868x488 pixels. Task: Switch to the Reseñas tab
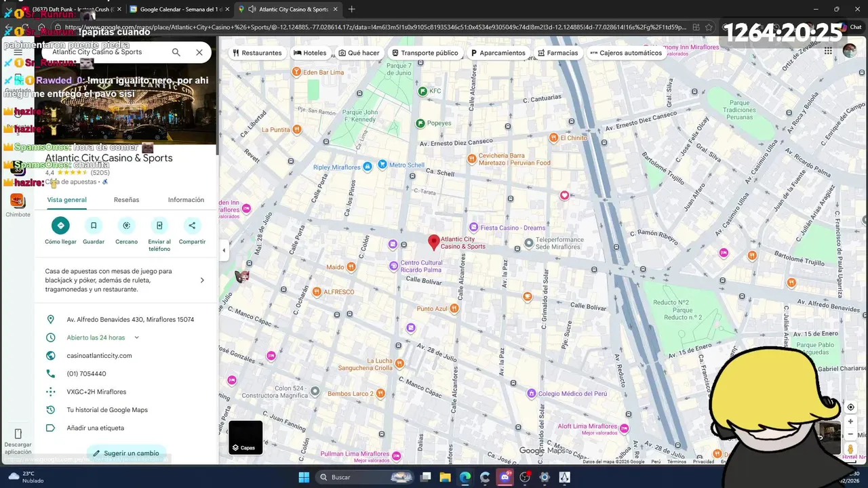tap(126, 200)
